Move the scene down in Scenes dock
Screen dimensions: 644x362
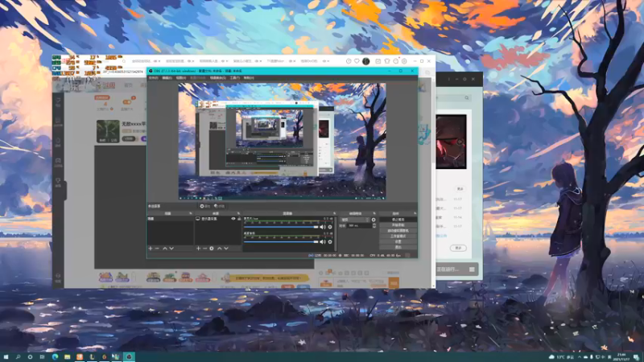point(171,249)
